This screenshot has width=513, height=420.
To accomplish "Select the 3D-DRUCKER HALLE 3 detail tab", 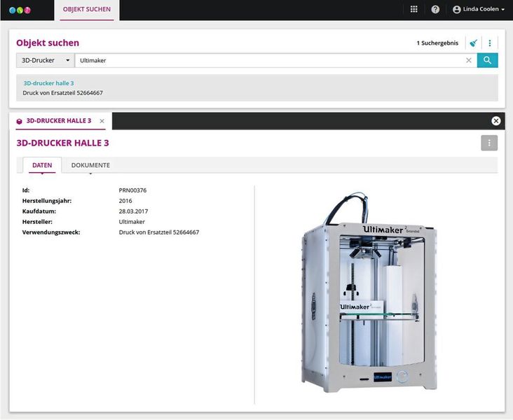I will (x=59, y=120).
